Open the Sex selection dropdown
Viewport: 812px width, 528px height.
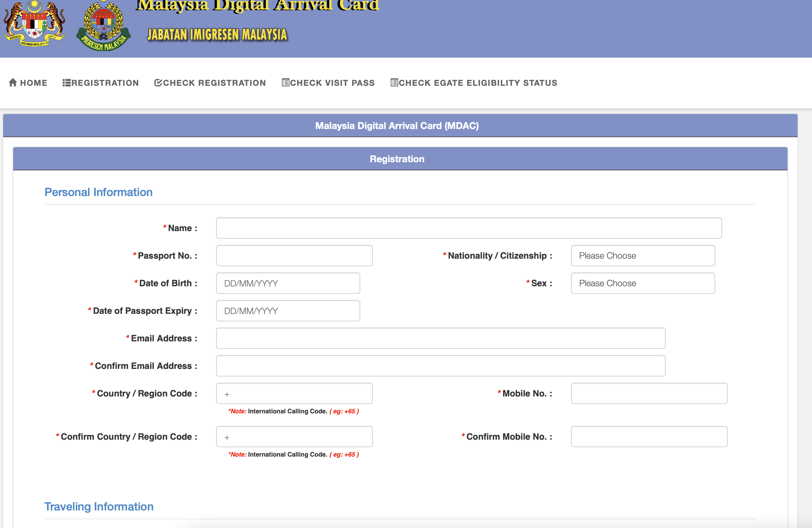pyautogui.click(x=643, y=283)
